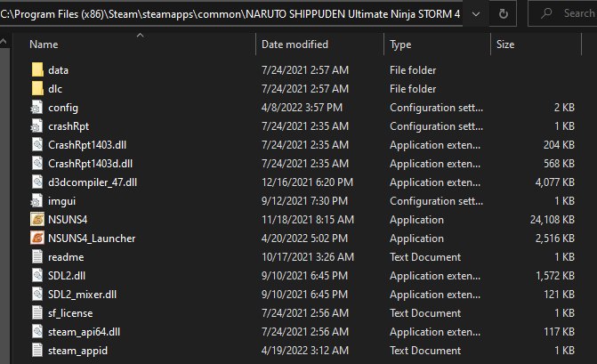Click the 1,572 KB size value
597x364 pixels.
click(x=555, y=276)
